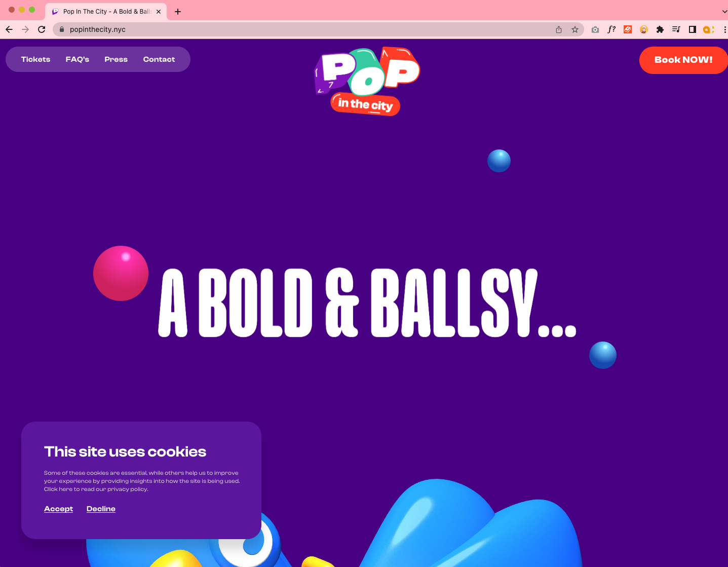The image size is (728, 567).
Task: Open the Tickets nav item
Action: tap(35, 59)
